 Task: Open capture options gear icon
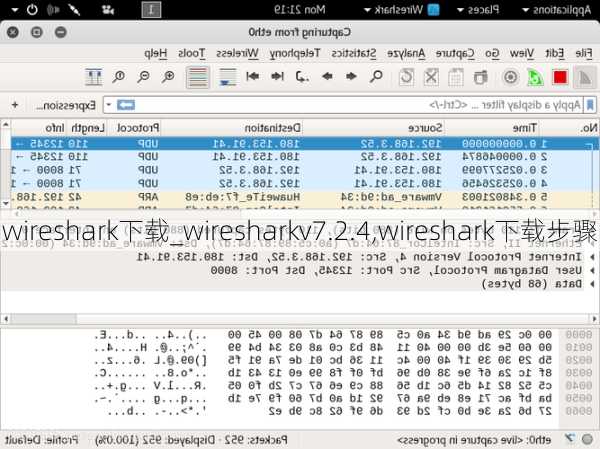(x=510, y=77)
